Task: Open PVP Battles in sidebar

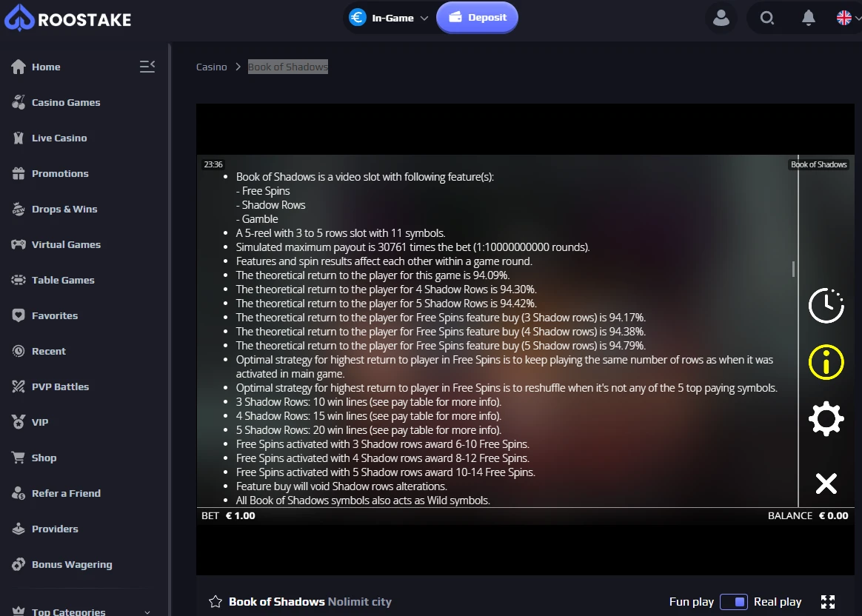Action: [x=60, y=387]
